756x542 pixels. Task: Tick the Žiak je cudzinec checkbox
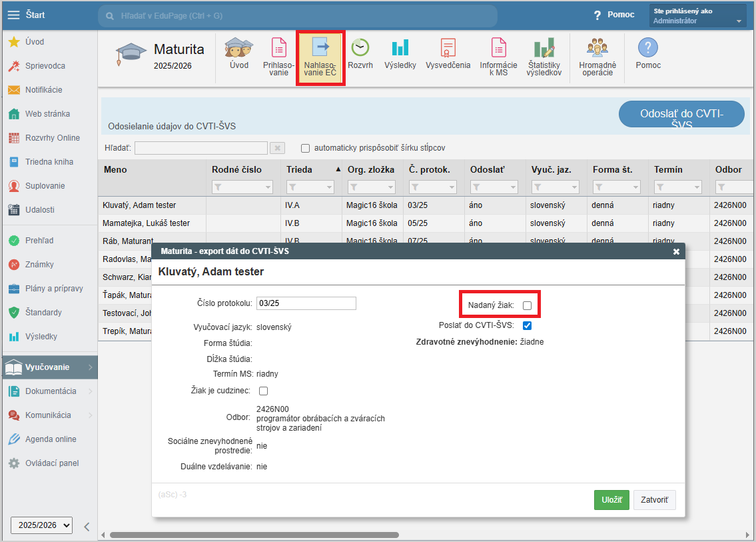tap(263, 391)
